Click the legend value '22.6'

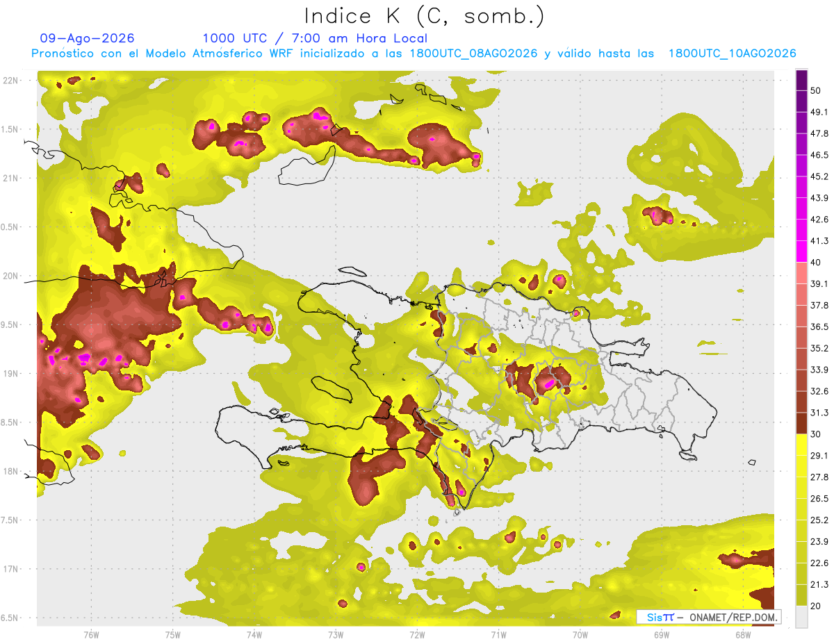(x=819, y=563)
